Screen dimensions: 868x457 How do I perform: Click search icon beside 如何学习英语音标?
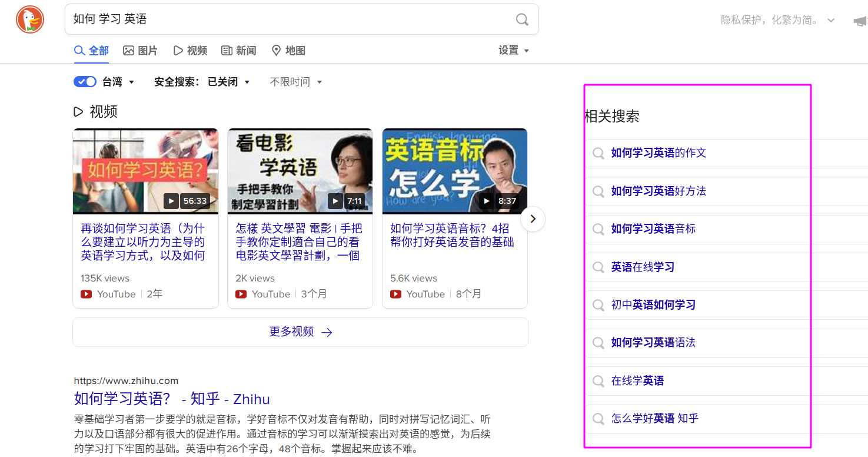click(x=598, y=229)
